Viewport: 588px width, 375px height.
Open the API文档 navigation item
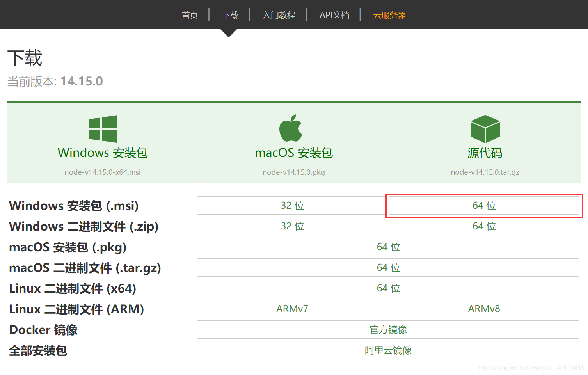point(334,15)
